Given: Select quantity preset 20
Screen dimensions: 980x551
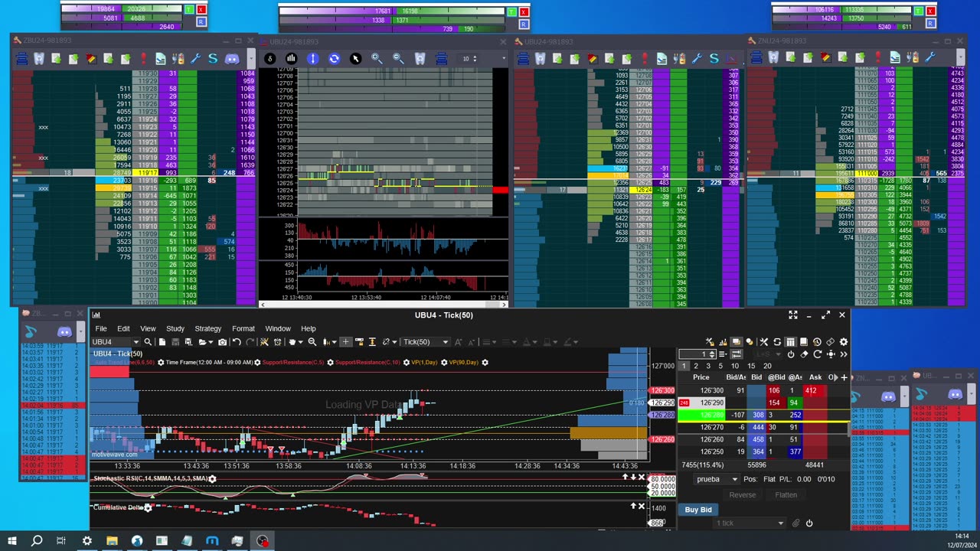Looking at the screenshot, I should 767,367.
